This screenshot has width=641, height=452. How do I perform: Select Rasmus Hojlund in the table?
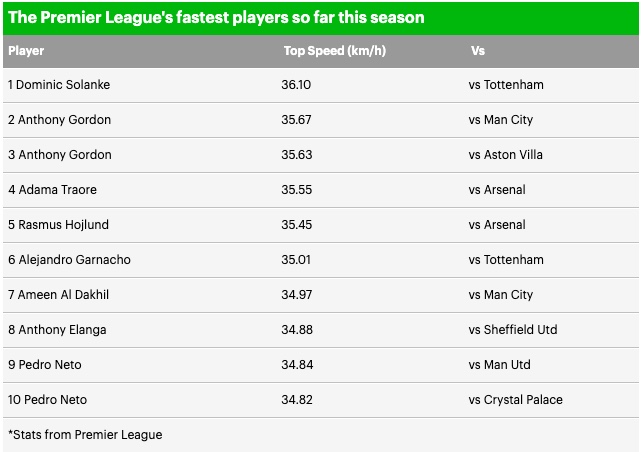[x=58, y=225]
